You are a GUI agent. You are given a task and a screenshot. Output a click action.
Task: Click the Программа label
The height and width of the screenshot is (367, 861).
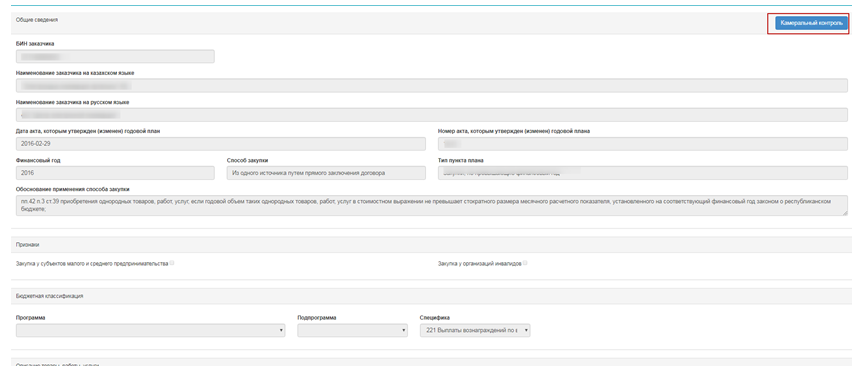click(31, 318)
